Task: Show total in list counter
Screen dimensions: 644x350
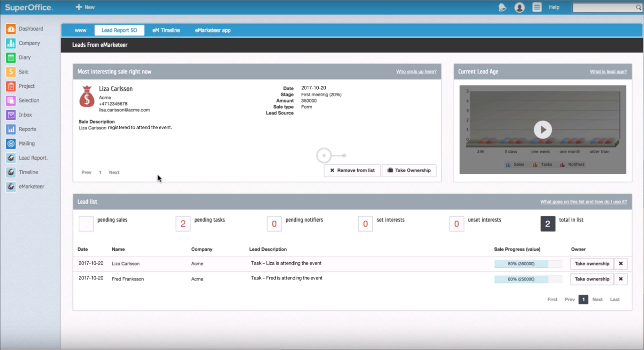Action: (x=548, y=224)
